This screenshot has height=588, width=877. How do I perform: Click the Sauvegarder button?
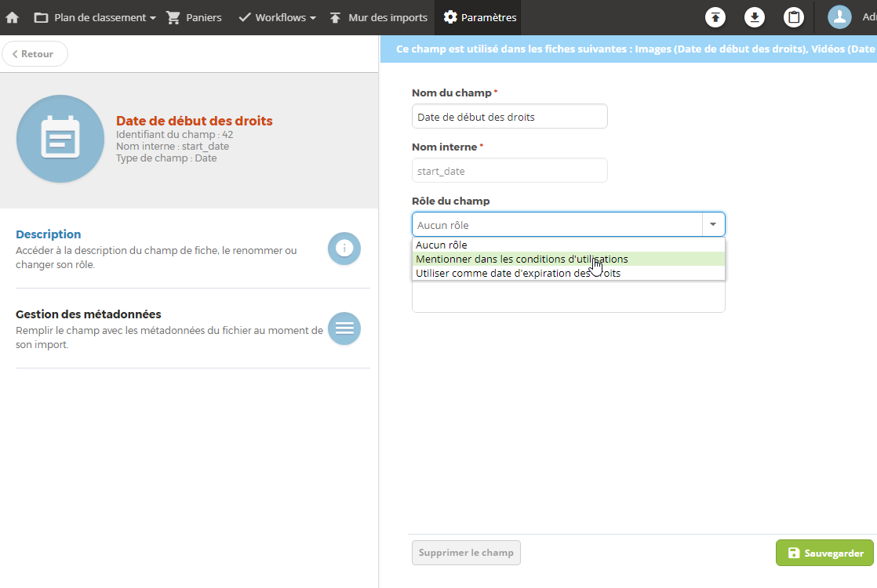[824, 553]
